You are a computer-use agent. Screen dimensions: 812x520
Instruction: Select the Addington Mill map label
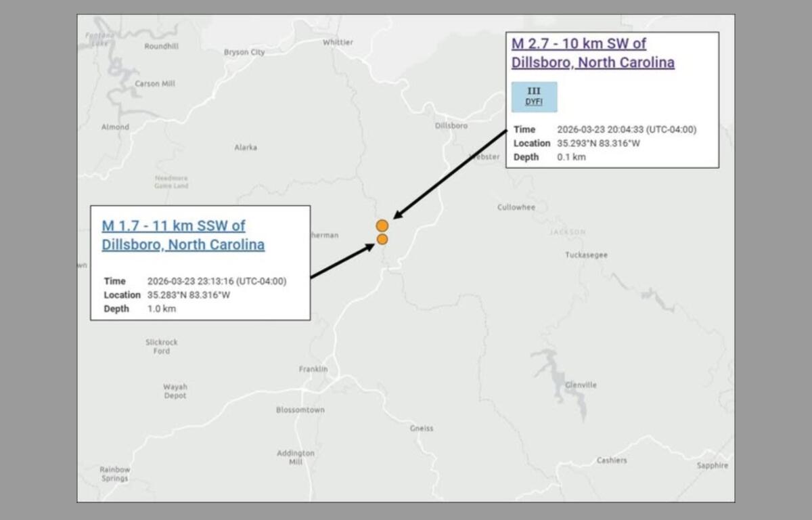click(x=296, y=458)
